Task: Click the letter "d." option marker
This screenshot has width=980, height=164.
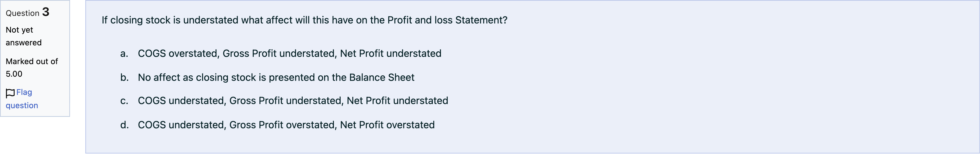Action: click(124, 125)
